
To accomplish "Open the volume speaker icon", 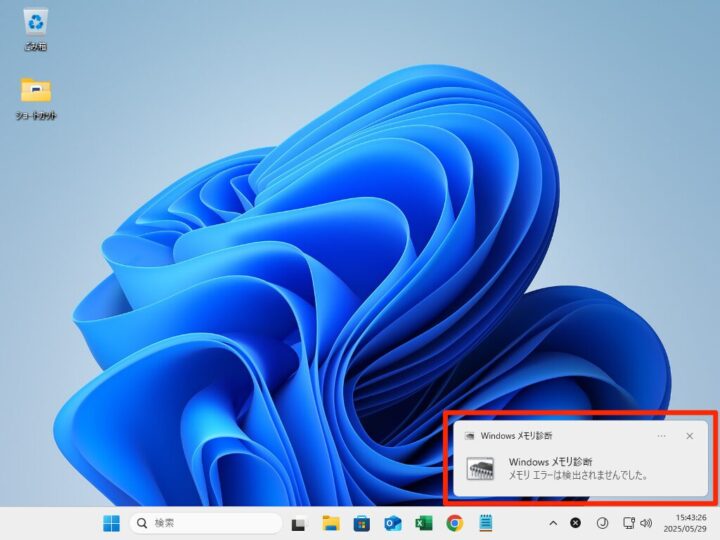I will click(x=646, y=523).
